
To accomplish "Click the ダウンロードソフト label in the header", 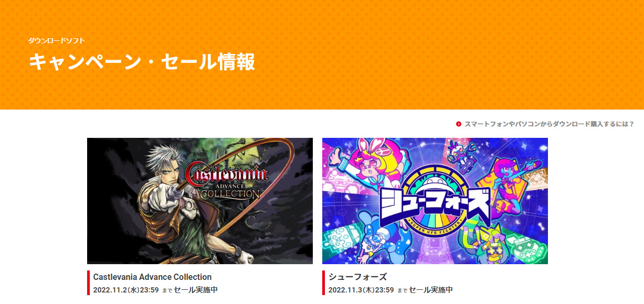I will click(57, 40).
